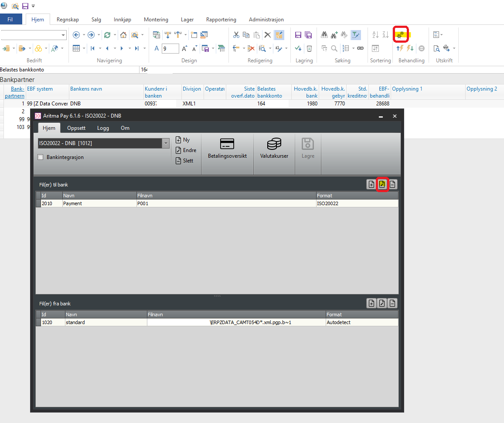This screenshot has width=504, height=423.
Task: Click the font size field showing 9
Action: [x=170, y=48]
